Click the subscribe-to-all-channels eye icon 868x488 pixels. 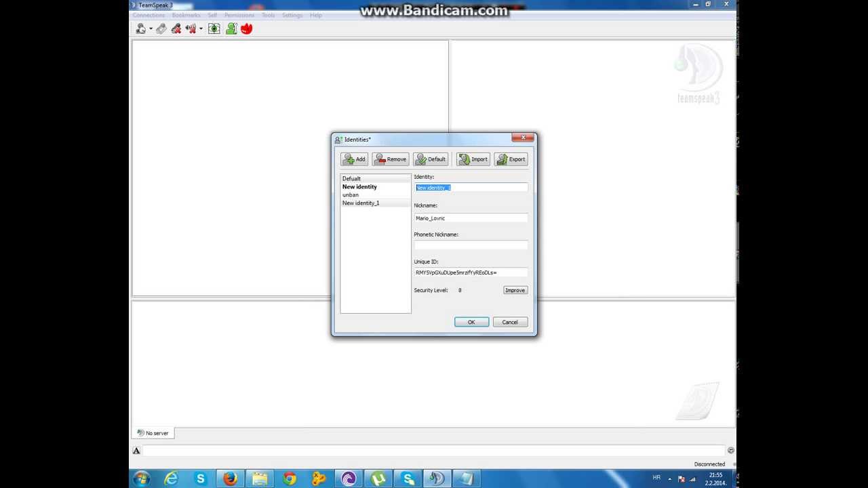point(214,28)
